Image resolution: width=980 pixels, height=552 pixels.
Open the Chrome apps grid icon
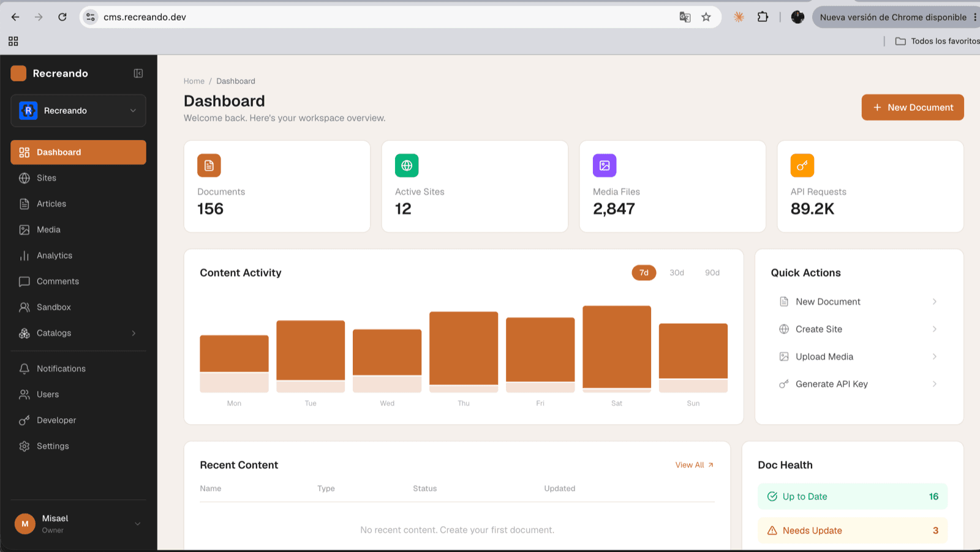tap(13, 41)
